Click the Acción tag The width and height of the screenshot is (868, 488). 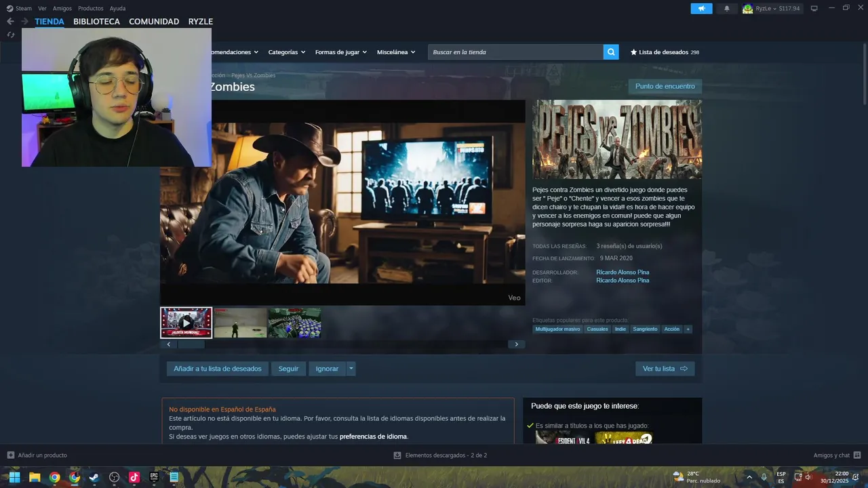(671, 329)
